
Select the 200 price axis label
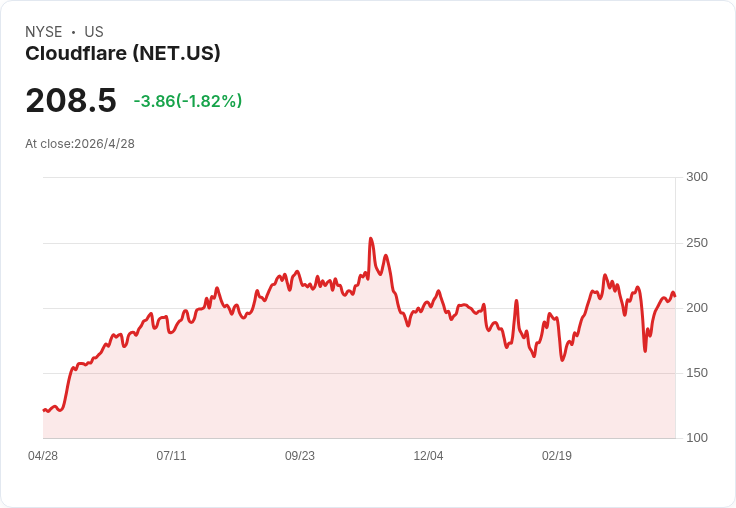(697, 308)
